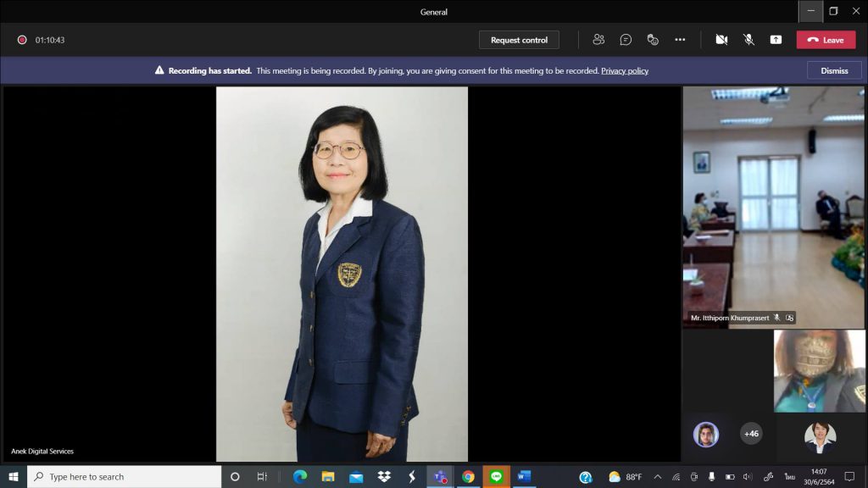Open the share content tray
The height and width of the screenshot is (488, 868).
[x=776, y=39]
